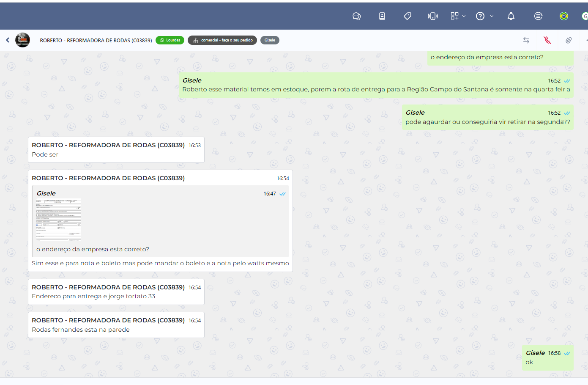
Task: Open the notifications bell
Action: click(x=511, y=16)
